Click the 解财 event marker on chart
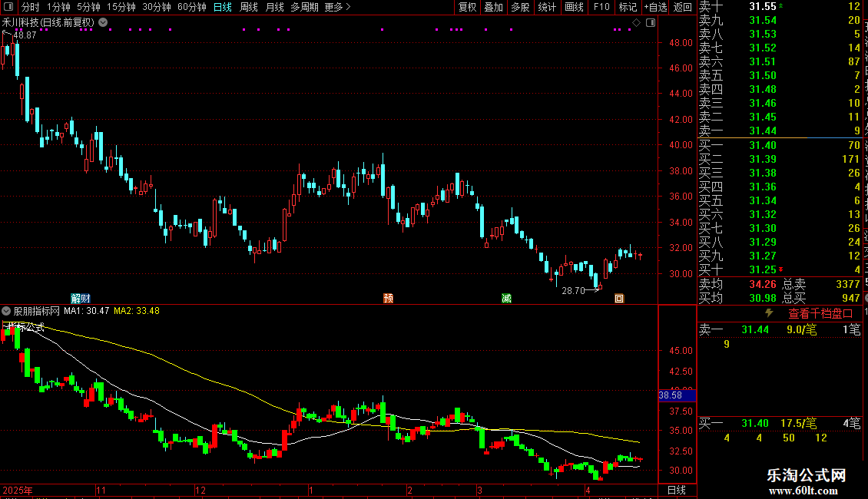This screenshot has width=868, height=499. click(x=80, y=298)
